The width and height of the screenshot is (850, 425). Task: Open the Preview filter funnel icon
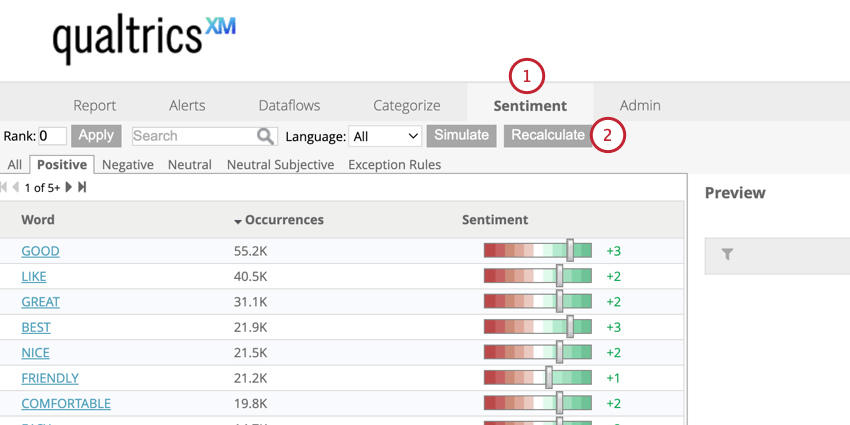point(727,255)
